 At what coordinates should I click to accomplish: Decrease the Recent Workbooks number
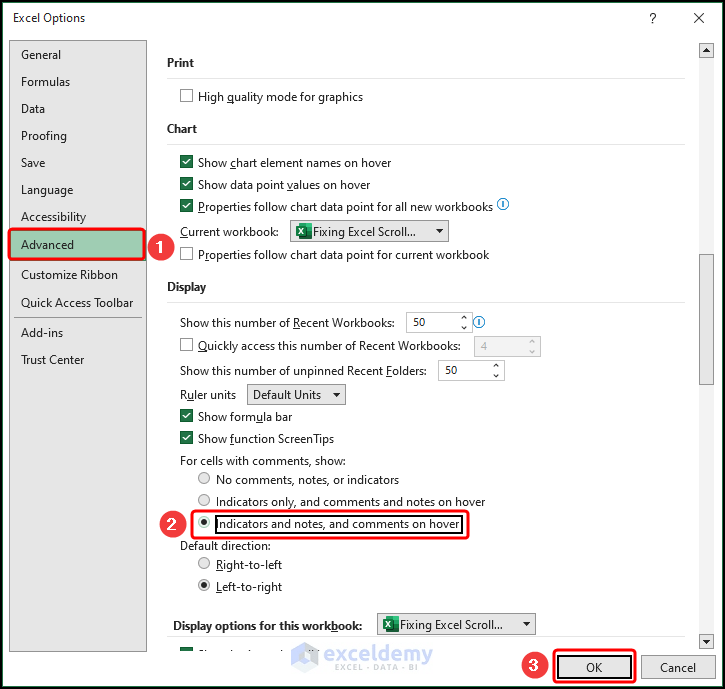tap(464, 327)
